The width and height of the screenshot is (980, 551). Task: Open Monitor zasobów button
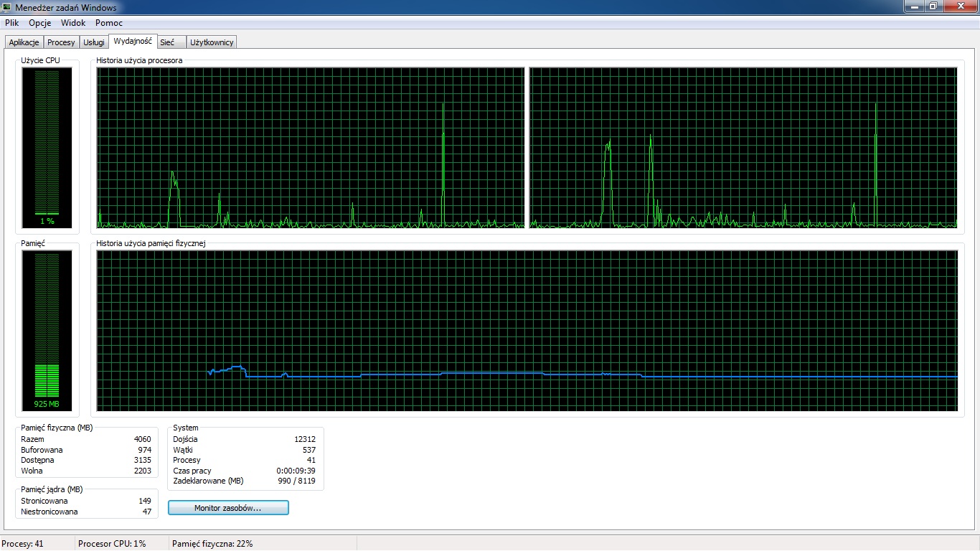pyautogui.click(x=228, y=508)
